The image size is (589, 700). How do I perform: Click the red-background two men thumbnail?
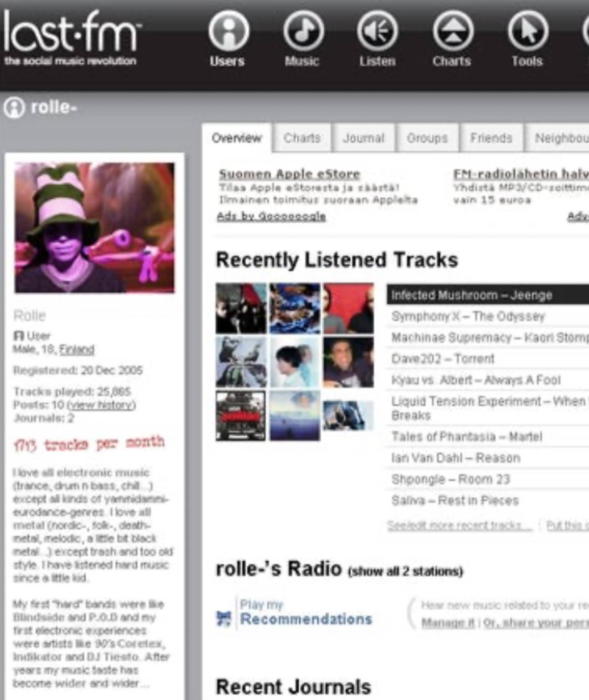[x=348, y=308]
